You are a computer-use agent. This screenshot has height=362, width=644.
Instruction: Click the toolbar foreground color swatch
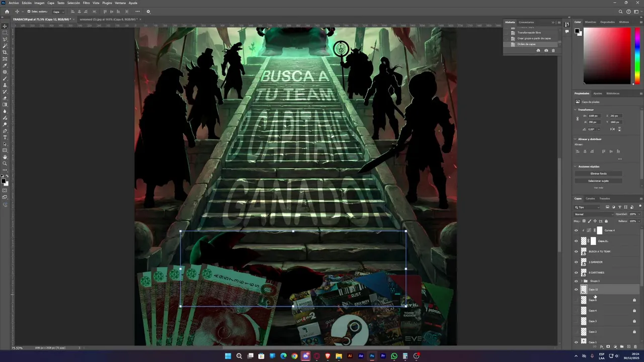[x=4, y=181]
